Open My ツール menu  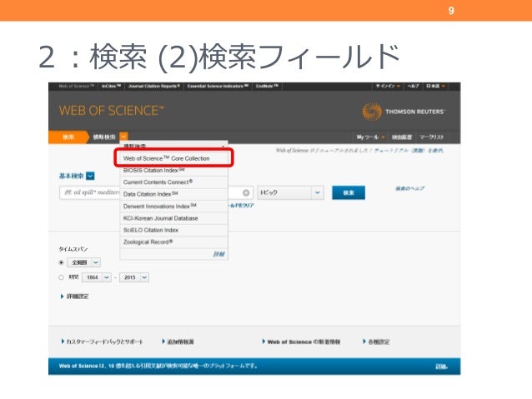tap(370, 137)
